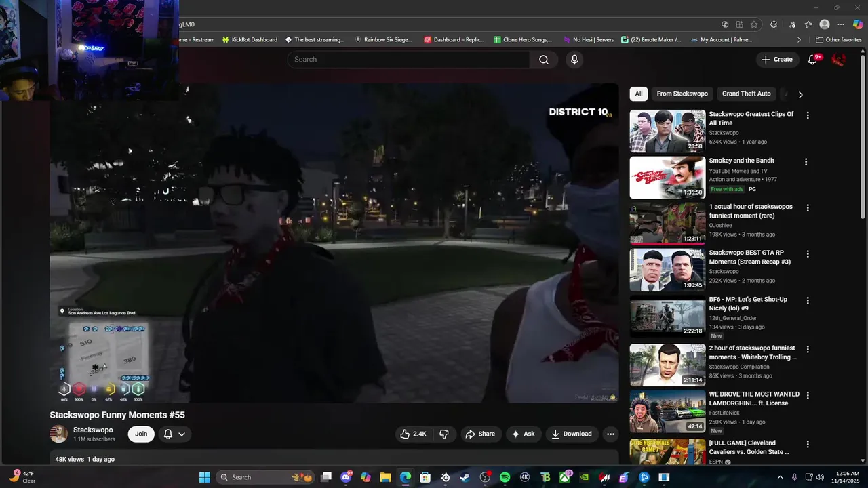Viewport: 868px width, 488px height.
Task: Open Stackswopo BEST GTA RP Moments thumbnail
Action: coord(667,270)
